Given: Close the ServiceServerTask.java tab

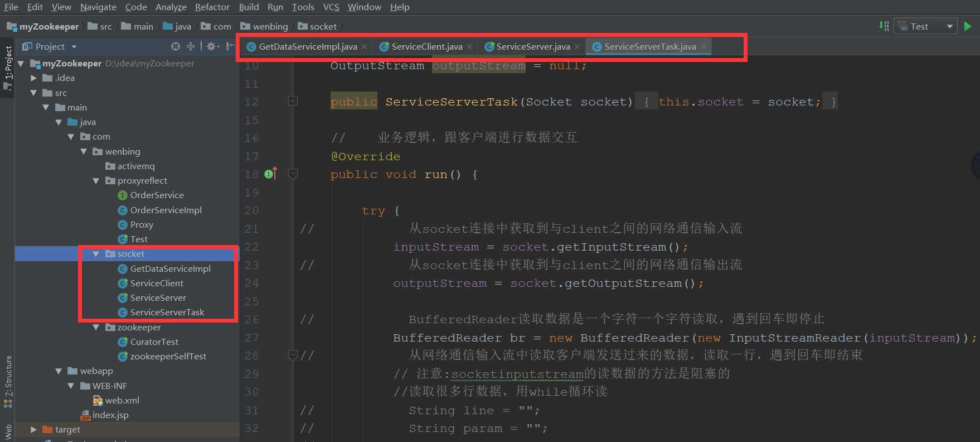Looking at the screenshot, I should click(x=704, y=47).
